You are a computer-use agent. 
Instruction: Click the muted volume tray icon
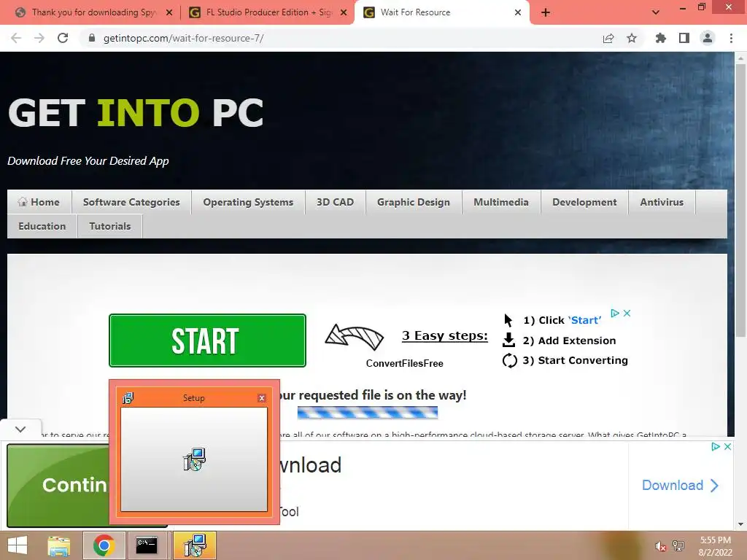click(x=660, y=546)
